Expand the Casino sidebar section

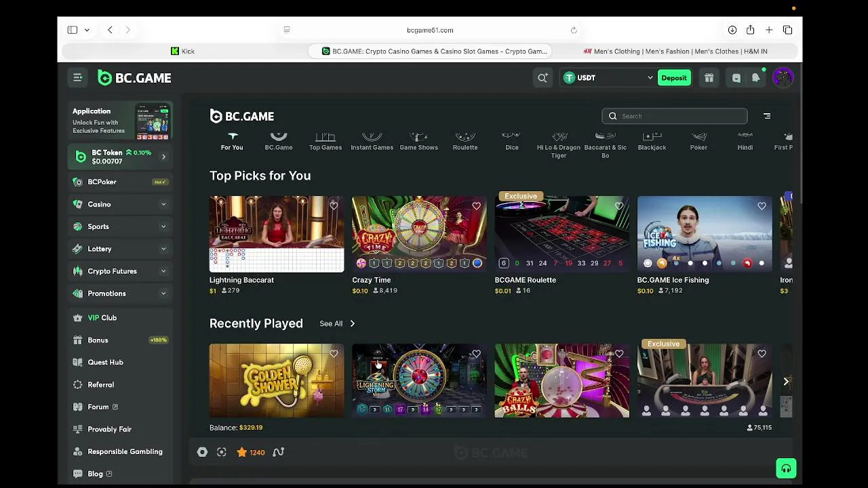(x=163, y=204)
